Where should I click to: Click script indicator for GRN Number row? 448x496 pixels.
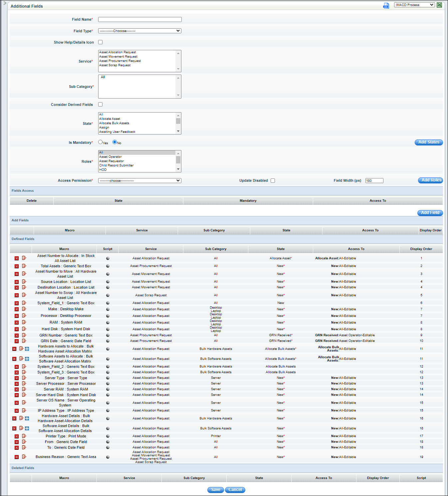[x=108, y=336]
